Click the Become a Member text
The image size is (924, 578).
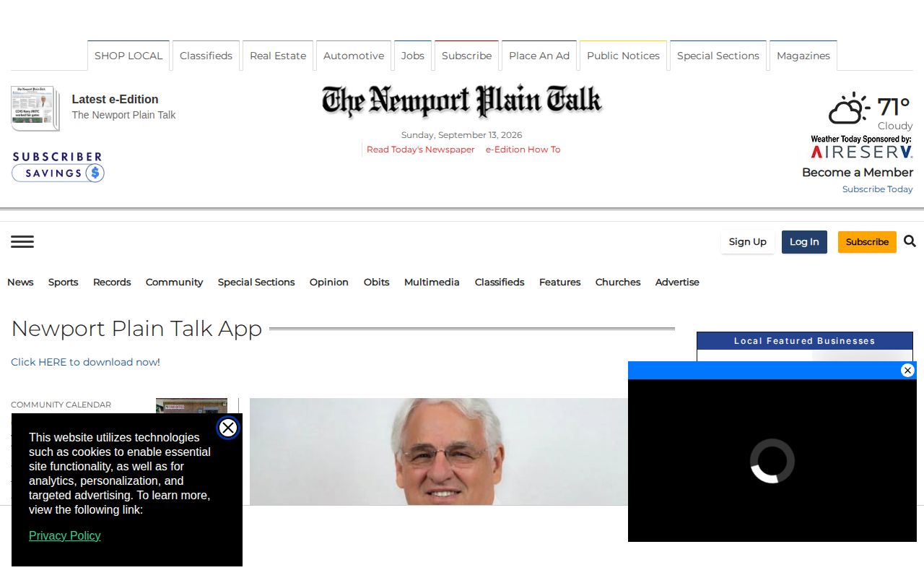pyautogui.click(x=858, y=172)
